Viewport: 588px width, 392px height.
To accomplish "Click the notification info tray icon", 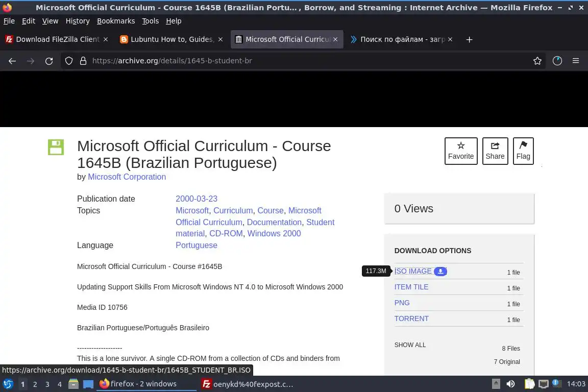I will click(557, 383).
